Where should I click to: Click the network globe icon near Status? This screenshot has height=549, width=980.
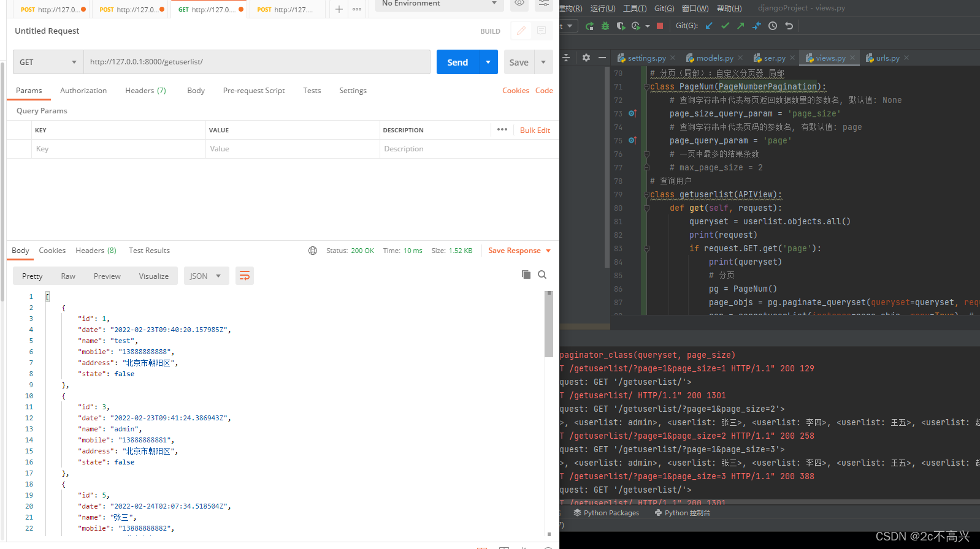point(313,251)
